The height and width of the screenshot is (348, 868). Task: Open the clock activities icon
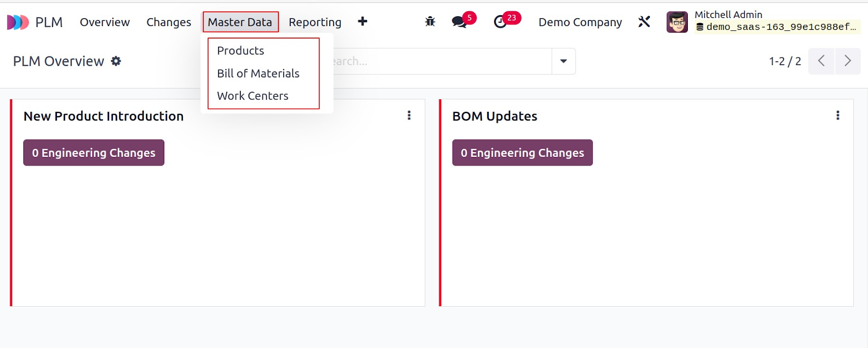(500, 22)
